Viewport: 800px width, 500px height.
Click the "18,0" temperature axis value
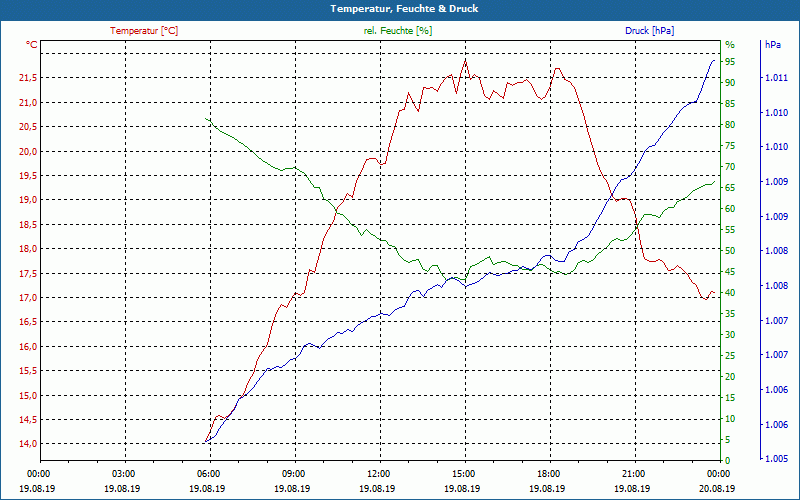click(28, 249)
